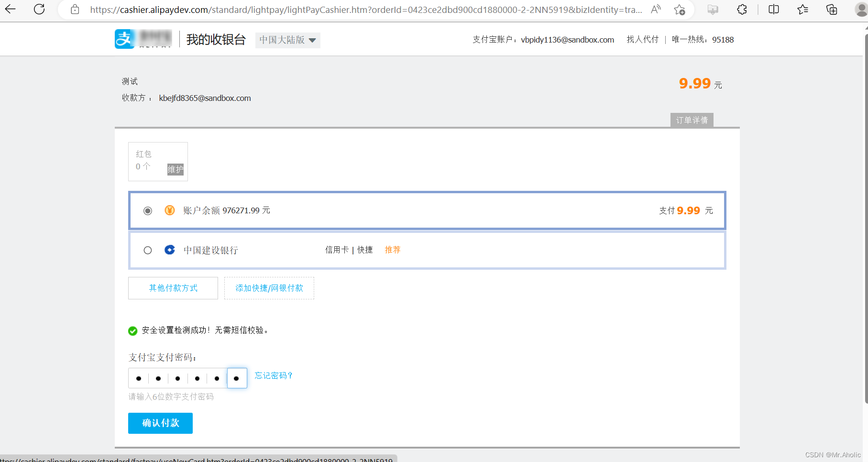Click the 找人代付 link
868x462 pixels.
click(642, 40)
